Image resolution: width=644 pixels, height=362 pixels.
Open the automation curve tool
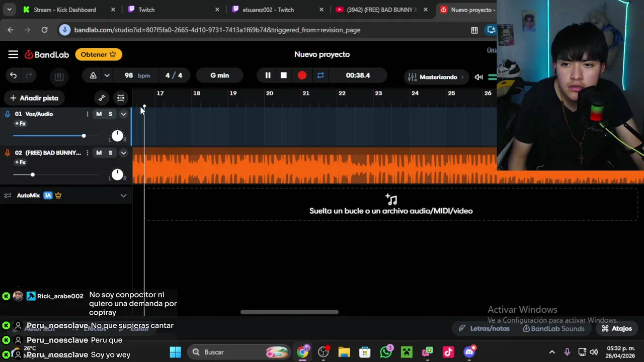(102, 98)
